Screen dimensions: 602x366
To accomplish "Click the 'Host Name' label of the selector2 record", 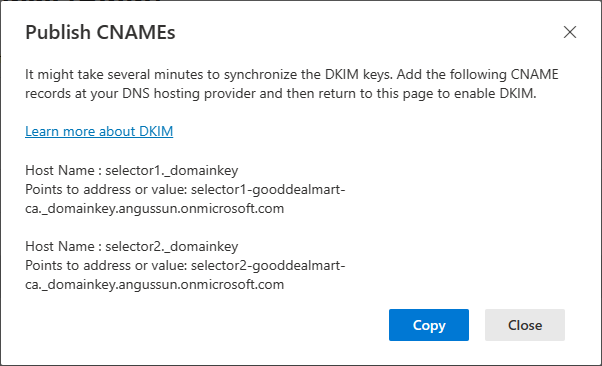I will click(60, 246).
